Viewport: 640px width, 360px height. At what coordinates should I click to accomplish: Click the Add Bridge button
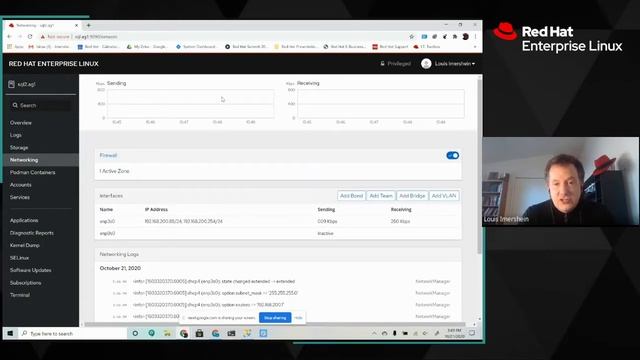point(412,196)
